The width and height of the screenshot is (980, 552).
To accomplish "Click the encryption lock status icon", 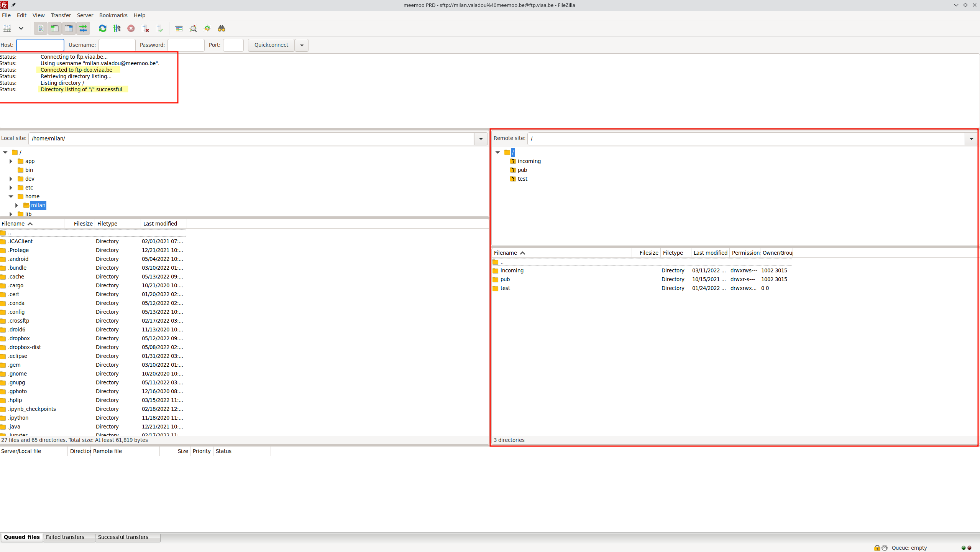I will coord(877,548).
